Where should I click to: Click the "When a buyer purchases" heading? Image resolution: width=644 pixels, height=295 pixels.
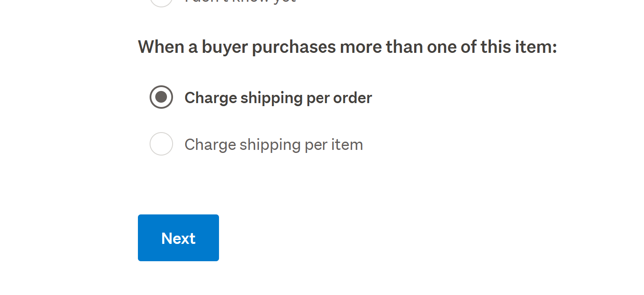(347, 47)
